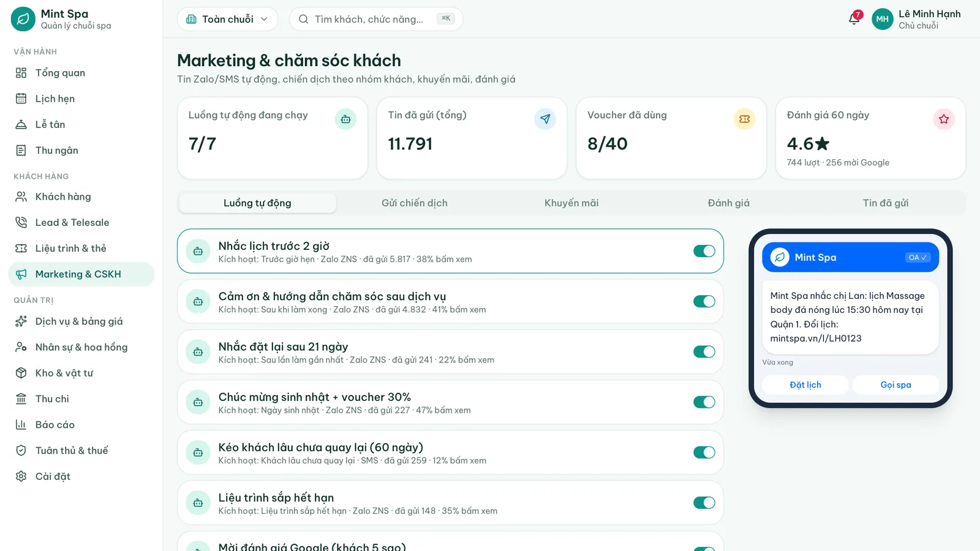Open Khách hàng customers icon
This screenshot has height=551, width=980.
click(x=21, y=197)
